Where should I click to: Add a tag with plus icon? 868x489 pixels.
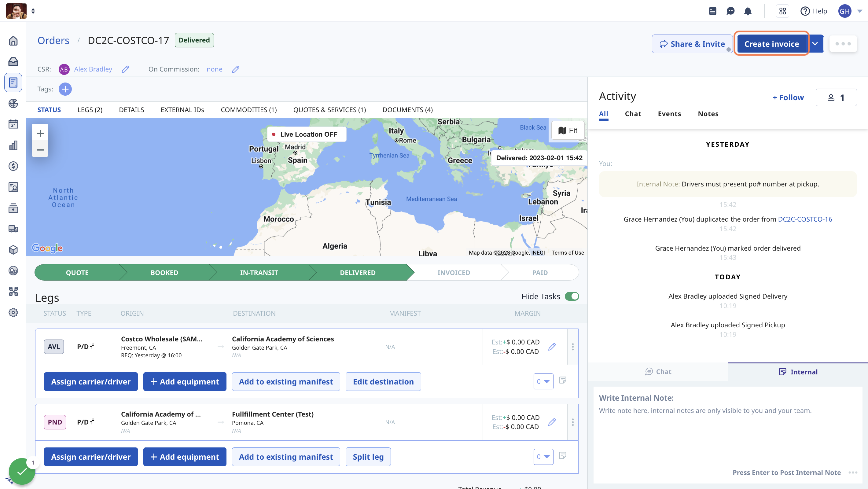[x=65, y=89]
